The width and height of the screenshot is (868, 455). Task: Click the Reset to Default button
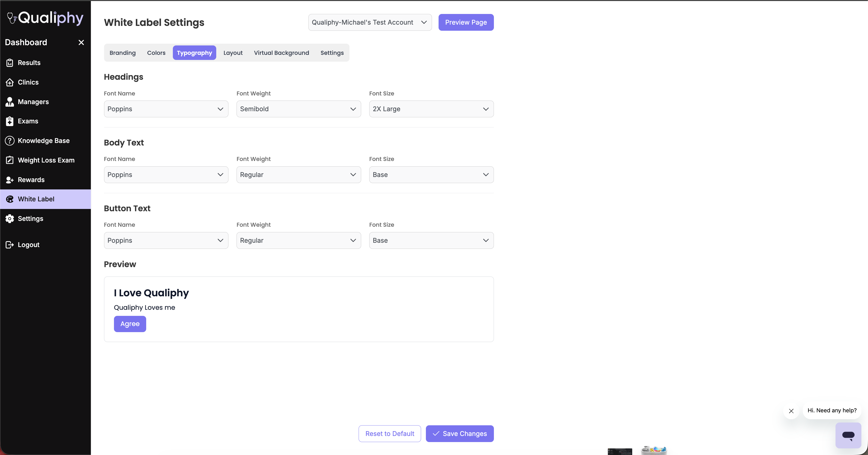pyautogui.click(x=390, y=434)
